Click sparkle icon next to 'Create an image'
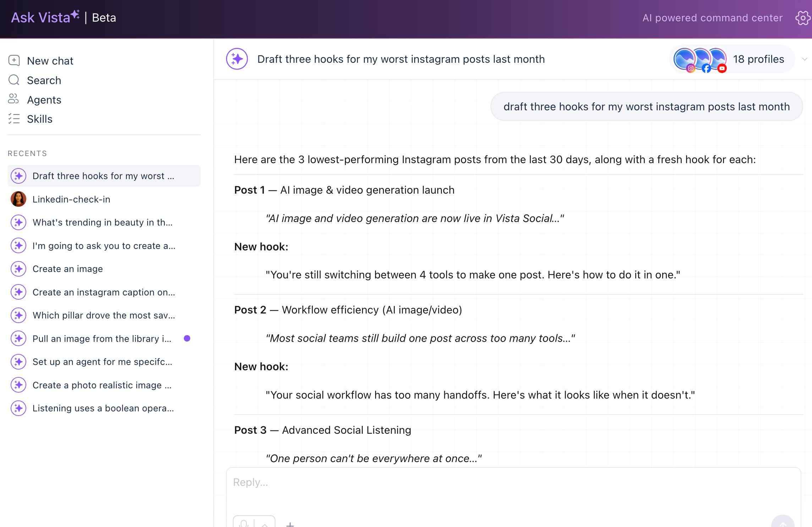Screen dimensions: 812x527 click(18, 269)
